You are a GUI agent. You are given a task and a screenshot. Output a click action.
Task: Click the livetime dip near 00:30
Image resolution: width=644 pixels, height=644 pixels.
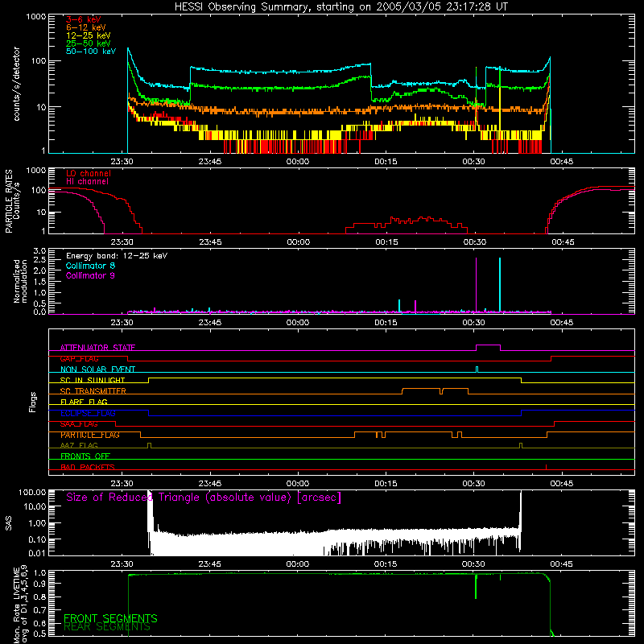click(x=476, y=587)
